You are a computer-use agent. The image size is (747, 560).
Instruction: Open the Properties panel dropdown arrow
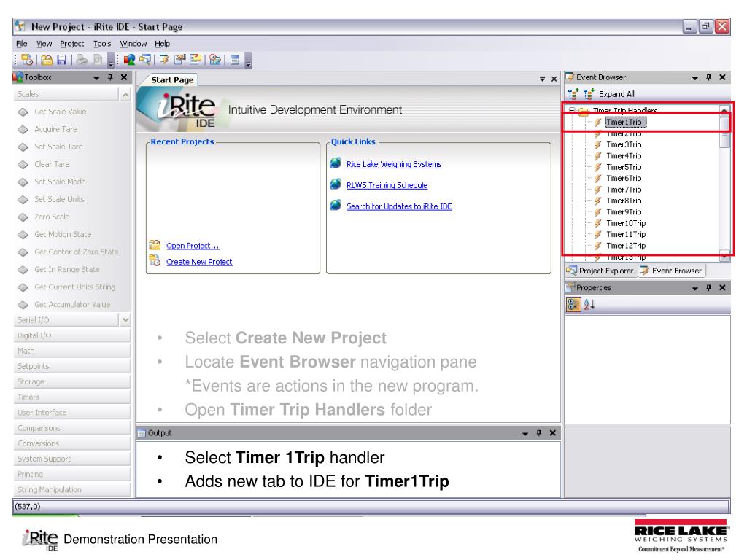click(695, 288)
